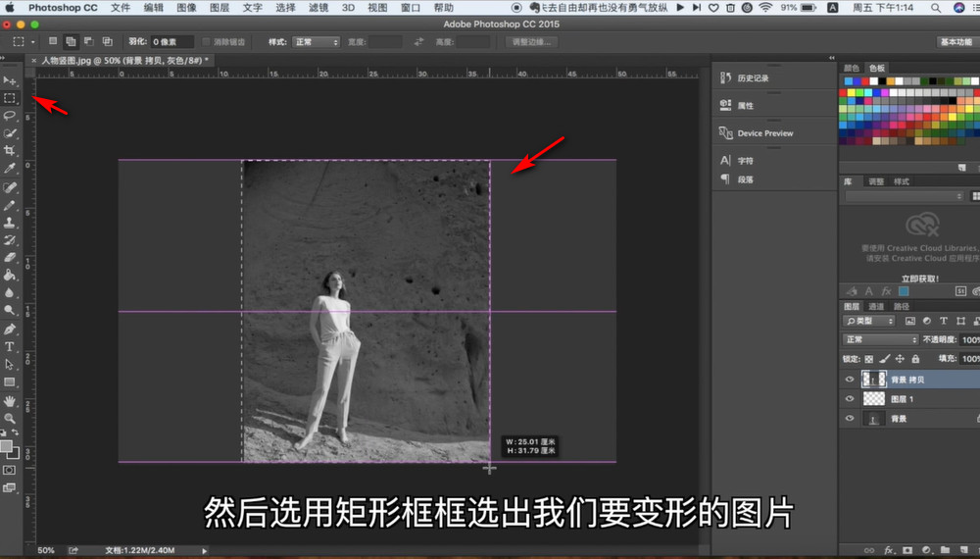Select the Rectangle shape tool
The height and width of the screenshot is (559, 980).
10,382
